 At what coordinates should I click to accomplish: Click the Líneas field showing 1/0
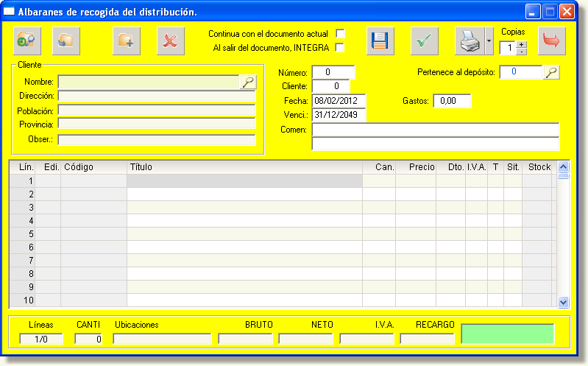pyautogui.click(x=41, y=339)
